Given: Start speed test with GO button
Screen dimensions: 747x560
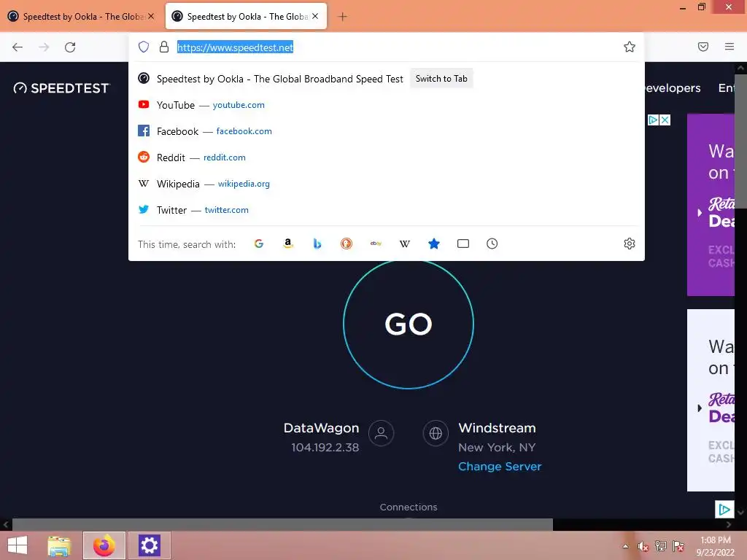Looking at the screenshot, I should (409, 324).
